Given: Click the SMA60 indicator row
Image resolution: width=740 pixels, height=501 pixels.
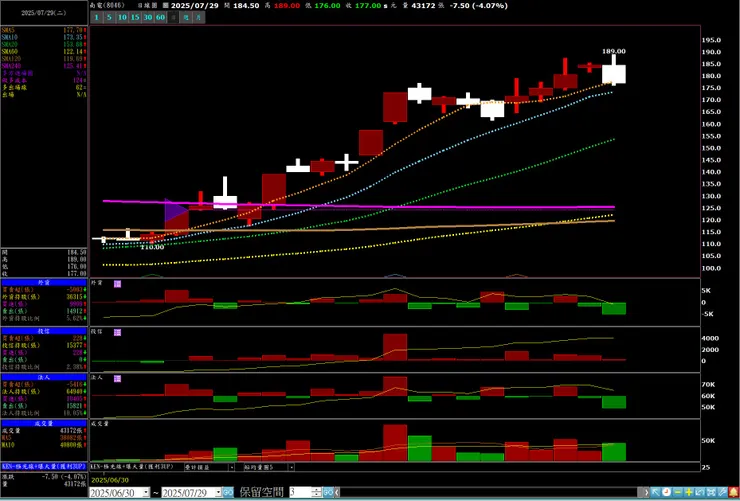Looking at the screenshot, I should pos(44,51).
